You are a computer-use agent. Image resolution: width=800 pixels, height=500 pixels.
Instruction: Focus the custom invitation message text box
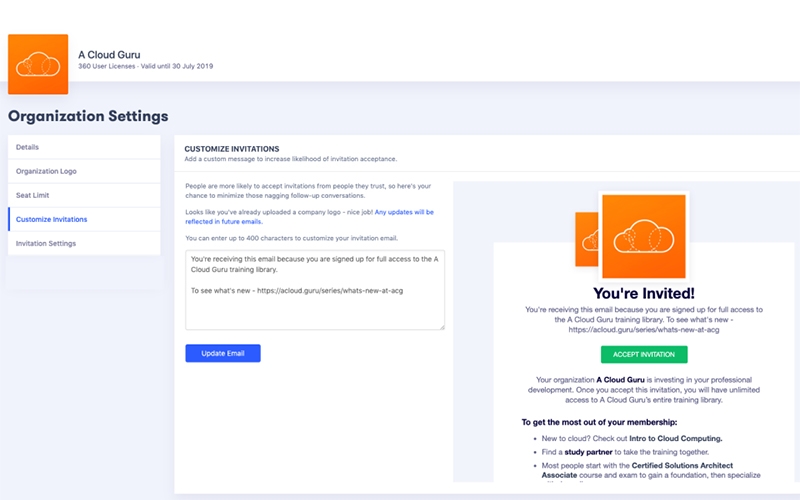(315, 289)
